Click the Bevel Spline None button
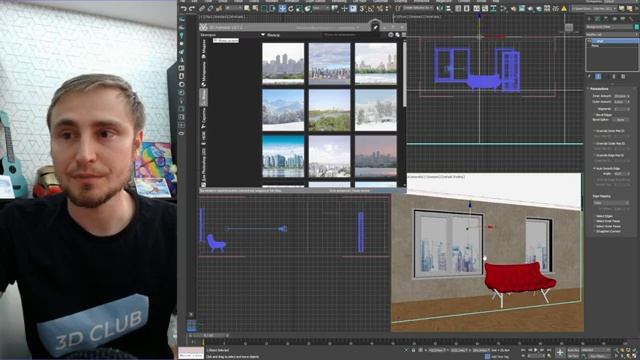The image size is (640, 360). [620, 120]
